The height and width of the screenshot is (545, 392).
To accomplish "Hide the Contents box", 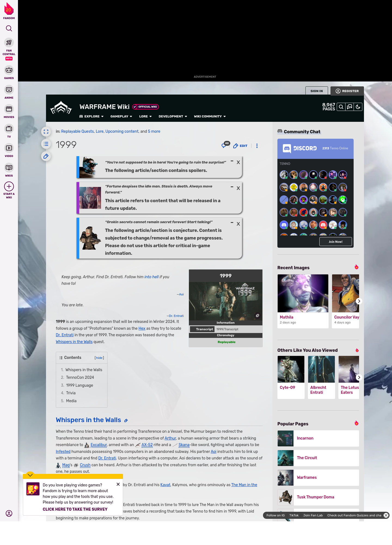I will 99,358.
